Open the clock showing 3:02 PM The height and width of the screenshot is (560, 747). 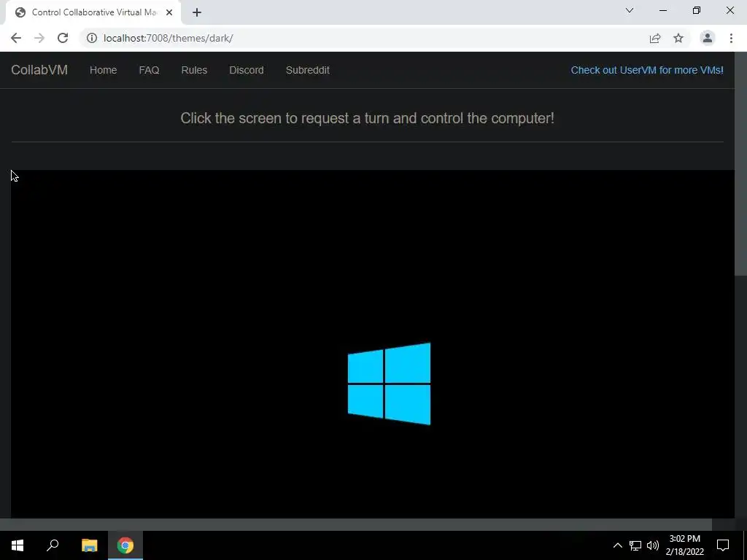[x=684, y=545]
